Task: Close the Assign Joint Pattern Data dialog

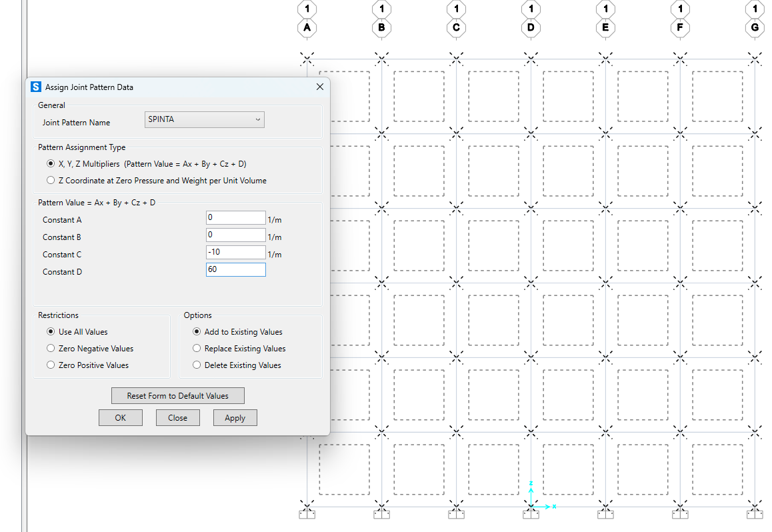Action: pos(319,87)
